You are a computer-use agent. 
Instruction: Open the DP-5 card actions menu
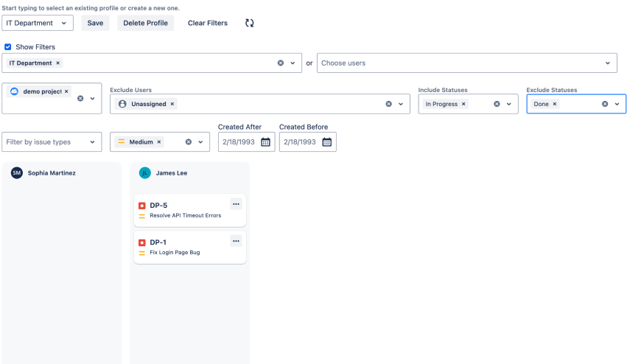(x=236, y=204)
